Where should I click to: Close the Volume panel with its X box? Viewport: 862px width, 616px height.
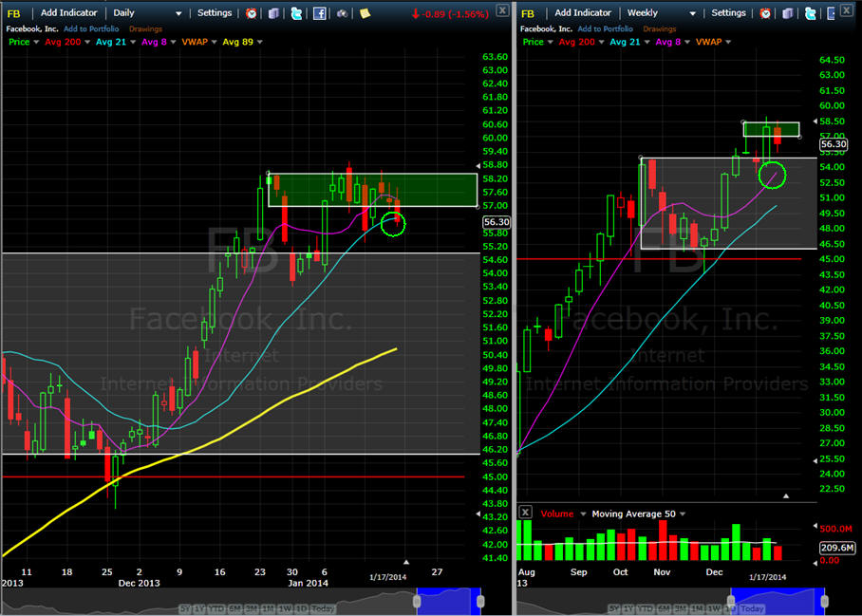point(526,513)
